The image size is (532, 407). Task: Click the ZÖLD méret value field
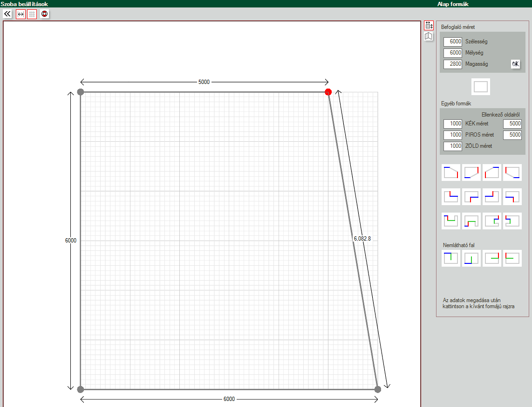452,146
